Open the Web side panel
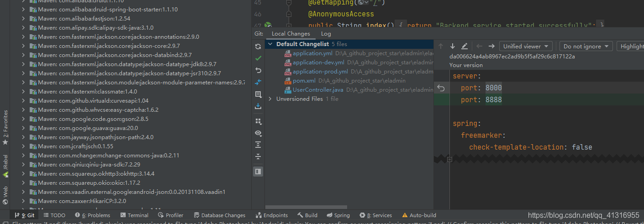Image resolution: width=644 pixels, height=224 pixels. (x=5, y=195)
